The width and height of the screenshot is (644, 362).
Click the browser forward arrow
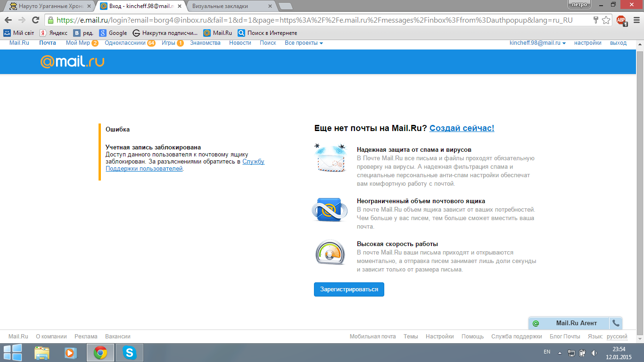pos(22,20)
